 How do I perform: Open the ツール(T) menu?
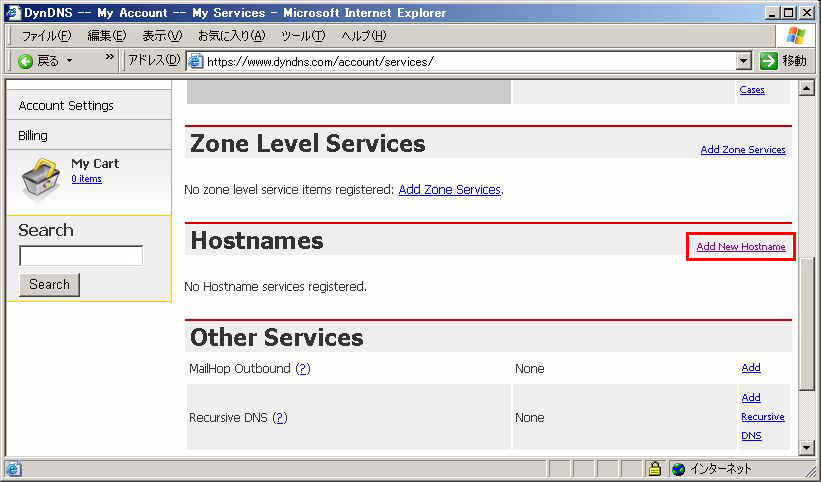point(303,36)
